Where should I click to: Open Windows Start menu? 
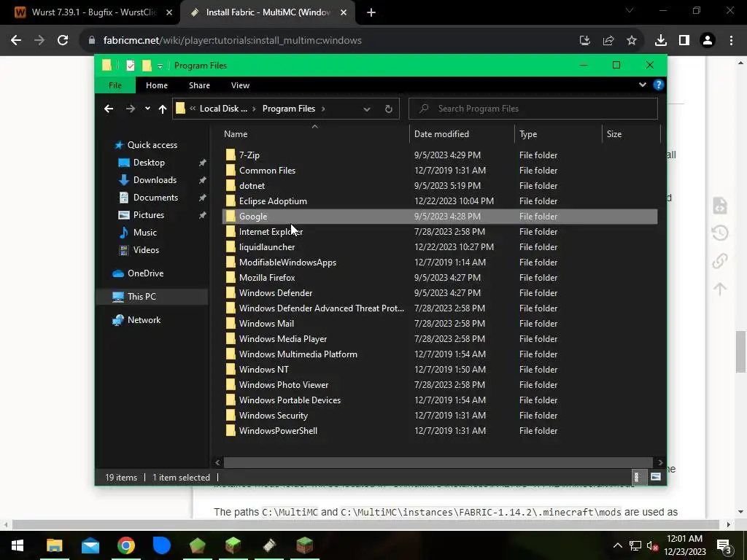(18, 545)
